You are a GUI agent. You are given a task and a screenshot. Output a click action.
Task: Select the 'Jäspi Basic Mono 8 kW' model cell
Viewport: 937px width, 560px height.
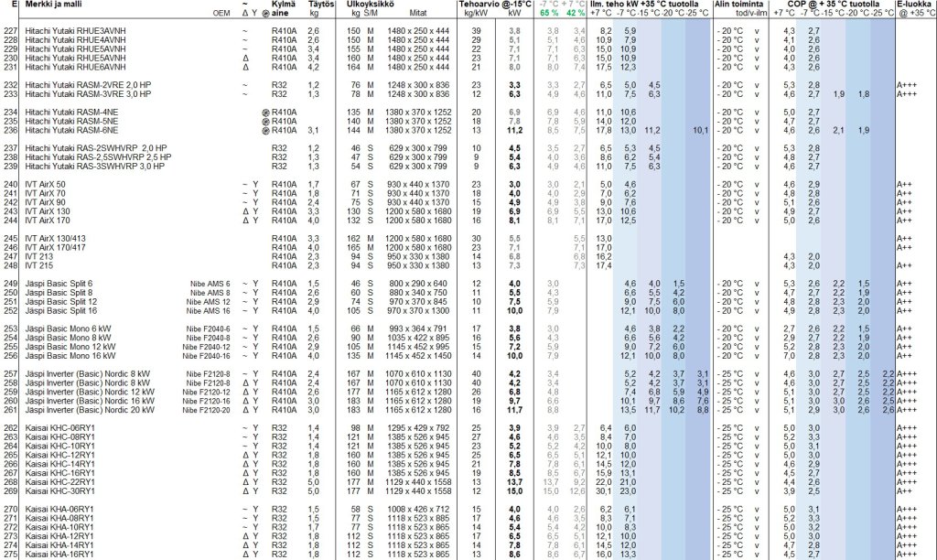(68, 338)
